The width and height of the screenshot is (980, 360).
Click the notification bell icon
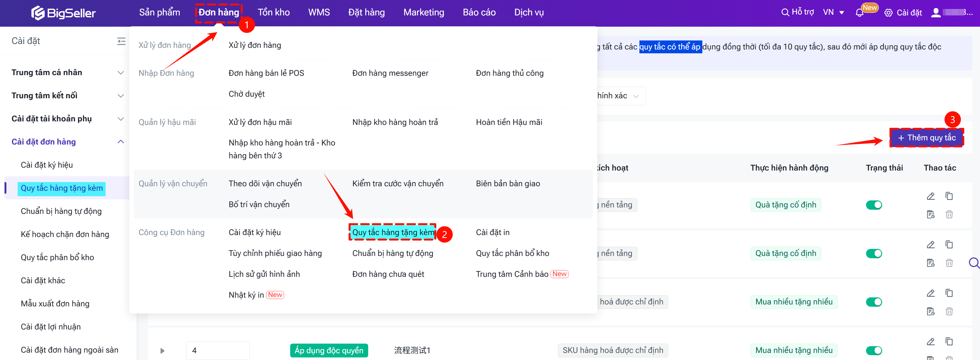859,13
